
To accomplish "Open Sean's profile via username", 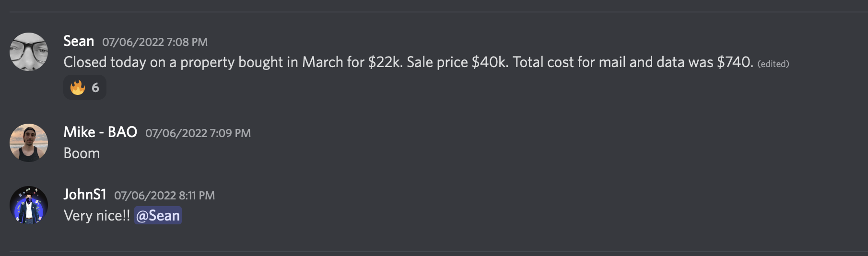I will pos(79,41).
